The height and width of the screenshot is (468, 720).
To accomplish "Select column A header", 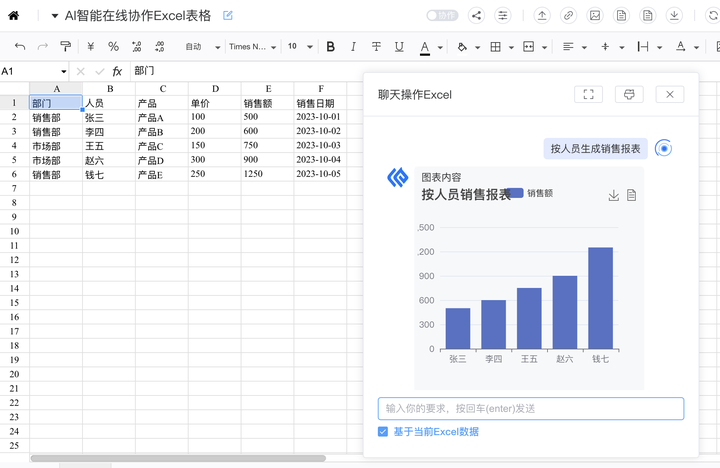I will point(56,89).
